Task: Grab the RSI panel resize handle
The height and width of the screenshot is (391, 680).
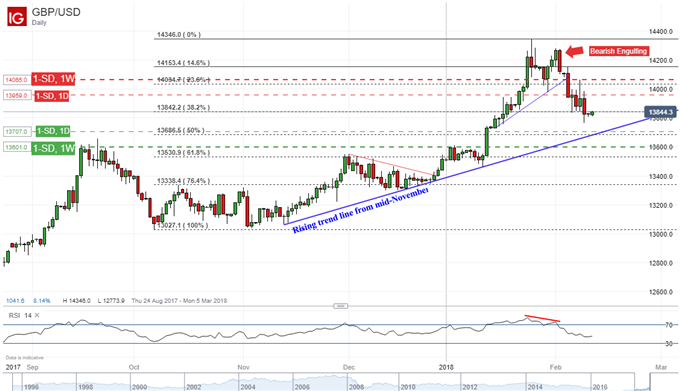Action: (340, 306)
